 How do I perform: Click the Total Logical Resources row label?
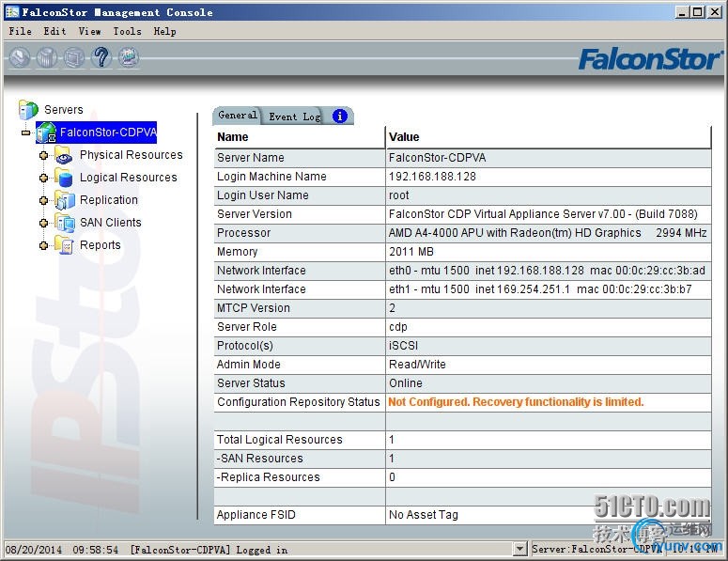point(280,440)
